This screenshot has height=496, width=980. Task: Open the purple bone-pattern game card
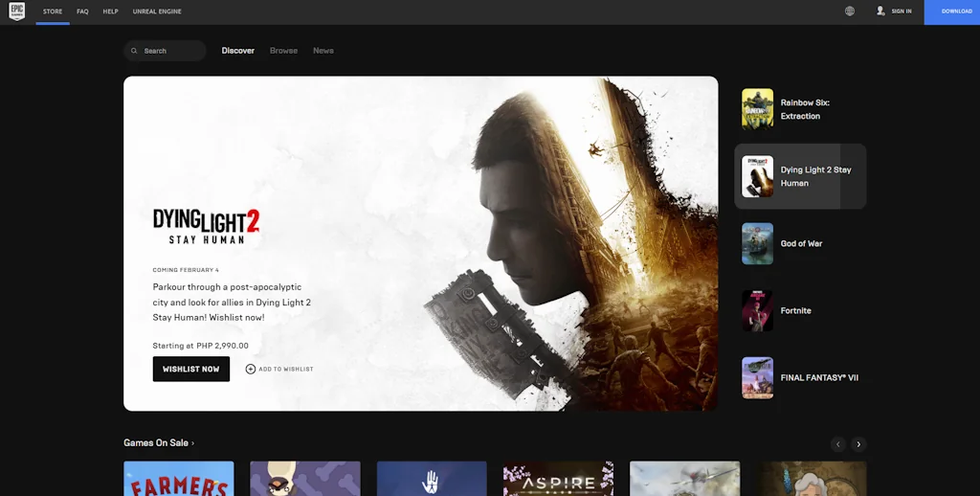pyautogui.click(x=305, y=479)
